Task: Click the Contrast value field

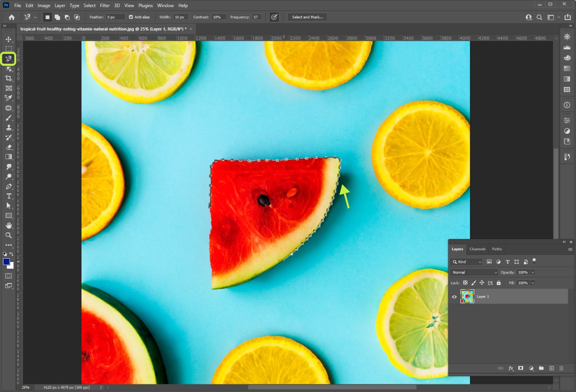Action: 219,17
